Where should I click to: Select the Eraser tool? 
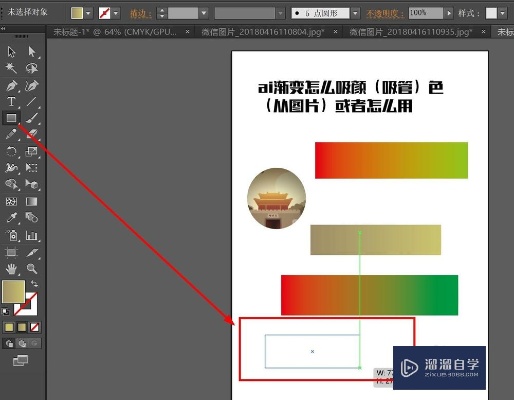(x=32, y=134)
